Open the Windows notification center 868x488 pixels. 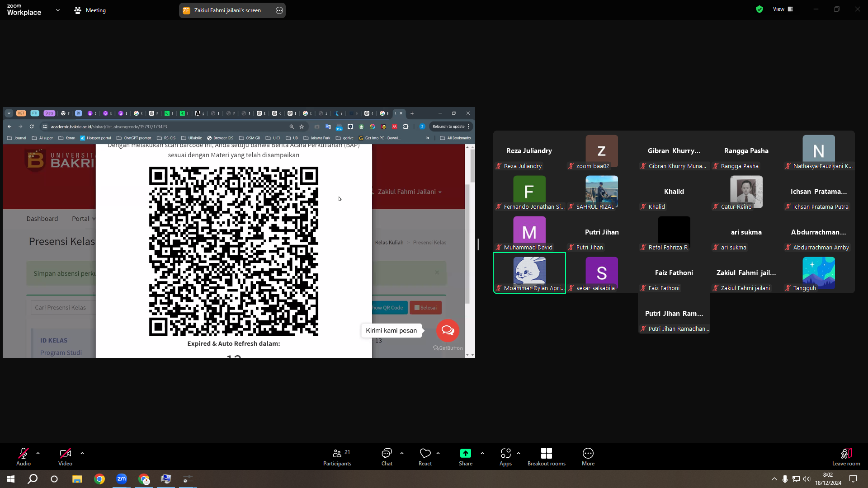click(x=853, y=479)
